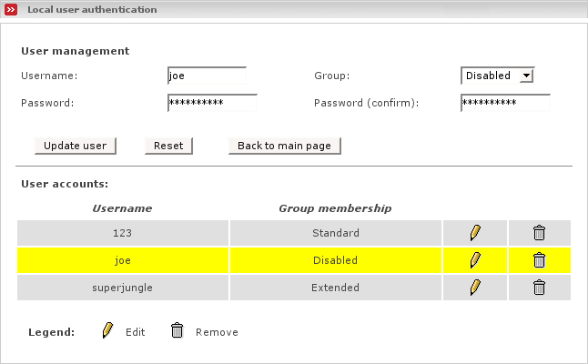Image resolution: width=588 pixels, height=364 pixels.
Task: Remove user 123 with trash icon
Action: 539,233
